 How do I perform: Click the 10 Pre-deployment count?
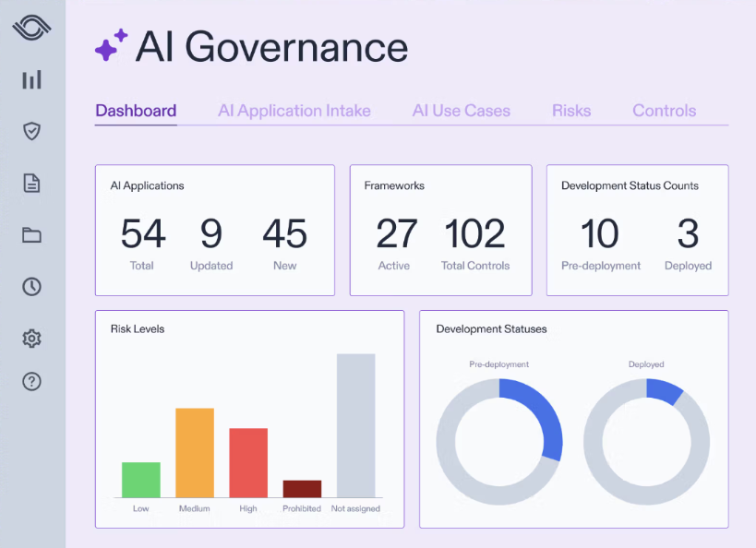(x=600, y=233)
